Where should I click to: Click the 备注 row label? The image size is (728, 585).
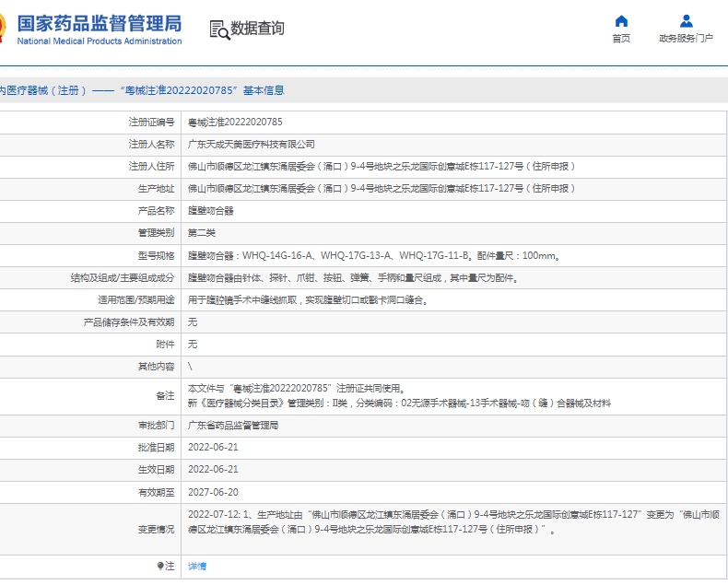[165, 395]
